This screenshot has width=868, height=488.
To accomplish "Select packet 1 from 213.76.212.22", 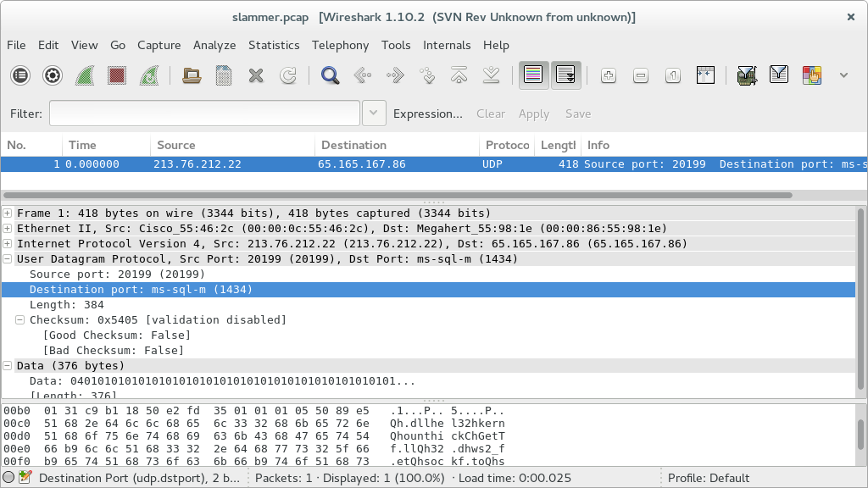I will pos(434,164).
